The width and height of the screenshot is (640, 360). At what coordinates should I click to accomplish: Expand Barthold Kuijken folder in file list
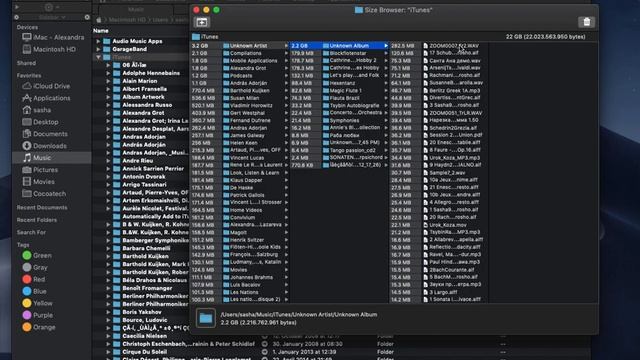(x=108, y=256)
